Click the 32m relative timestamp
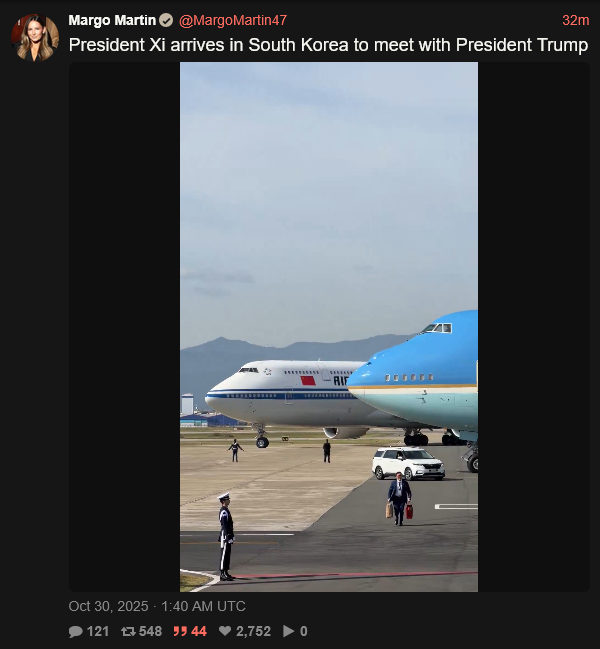Image resolution: width=600 pixels, height=649 pixels. click(576, 20)
